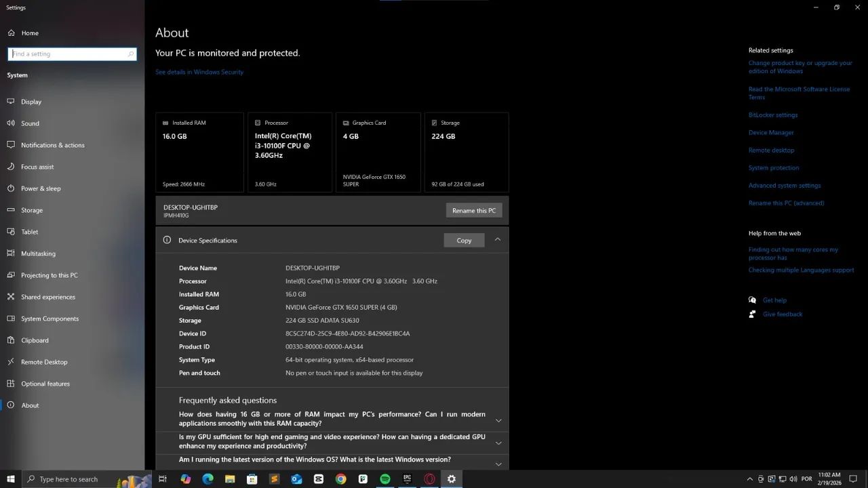Click the Copy button for device specifications
Image resolution: width=868 pixels, height=488 pixels.
(x=464, y=240)
